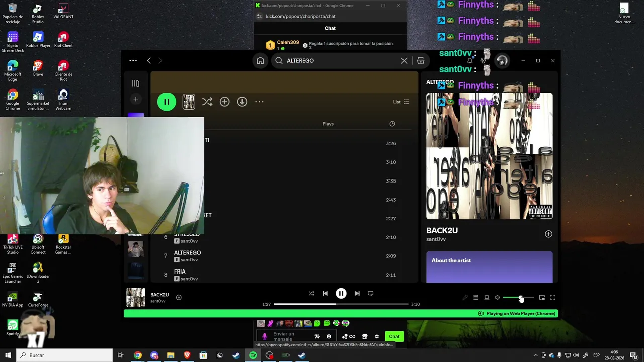Open the Kick chat shop icon
644x362 pixels.
[365, 336]
